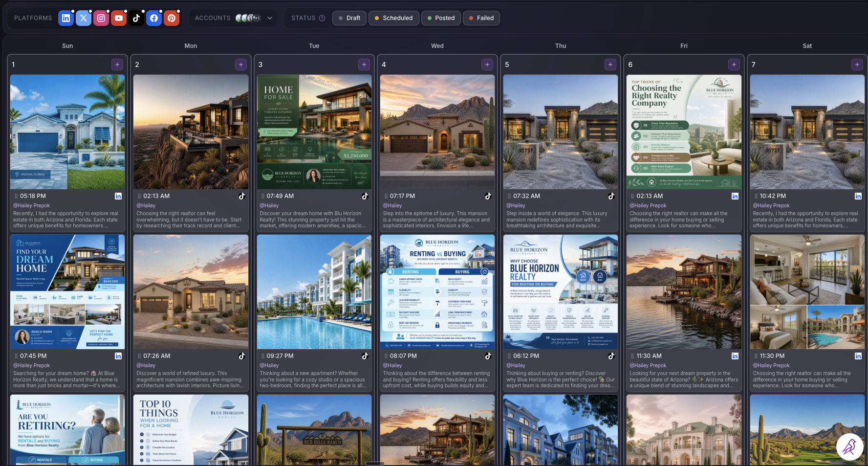The image size is (868, 466).
Task: Click LinkedIn icon on 10:42 PM post
Action: click(858, 196)
